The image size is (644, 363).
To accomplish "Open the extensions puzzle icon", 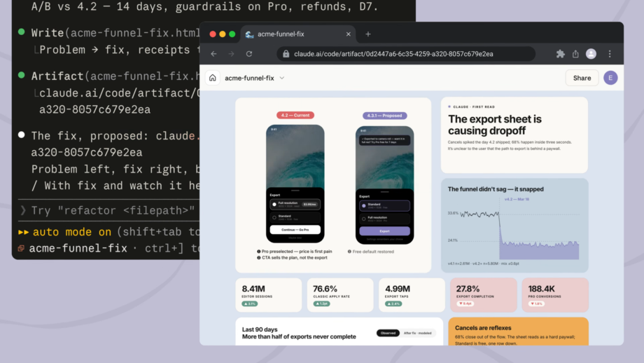I will pos(560,54).
